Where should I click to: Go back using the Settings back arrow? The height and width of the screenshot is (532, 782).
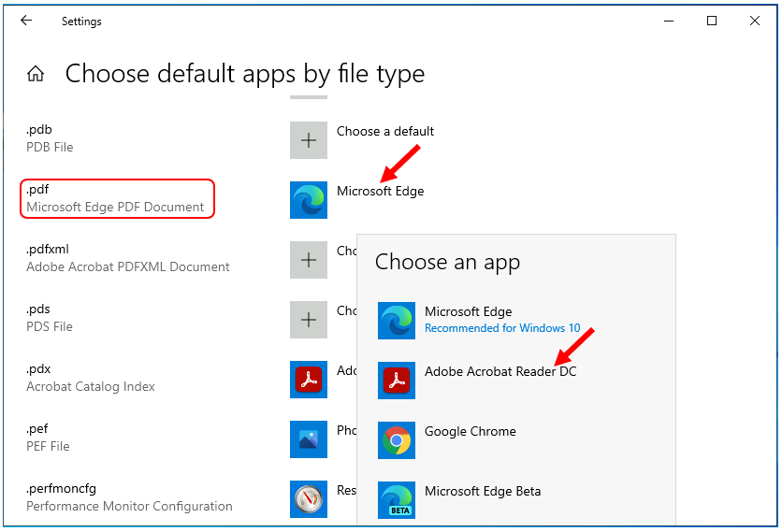pyautogui.click(x=26, y=21)
